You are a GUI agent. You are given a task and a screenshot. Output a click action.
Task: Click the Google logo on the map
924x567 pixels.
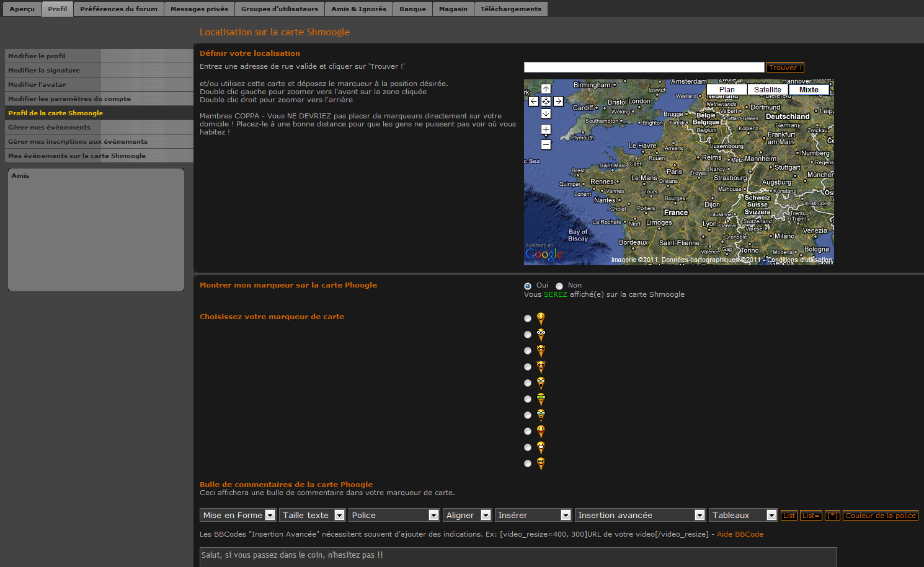pos(544,253)
